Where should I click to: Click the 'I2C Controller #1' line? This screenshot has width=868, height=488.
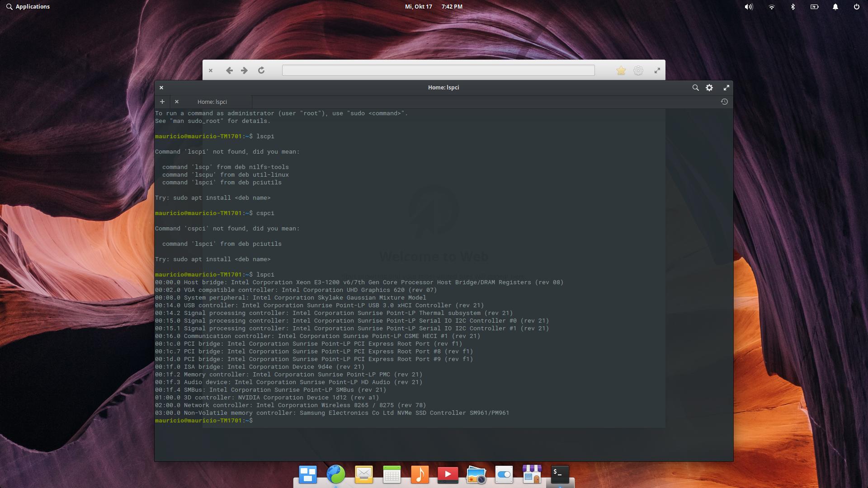[x=352, y=328]
